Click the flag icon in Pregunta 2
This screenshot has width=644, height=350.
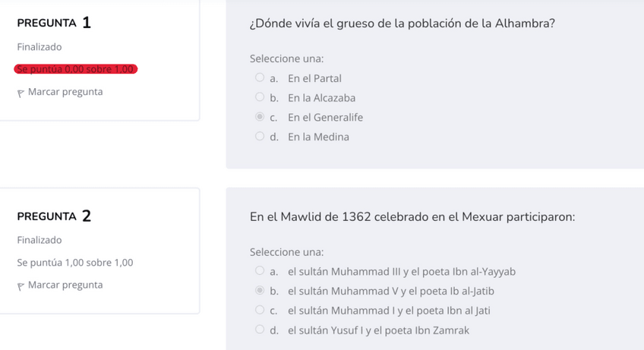(21, 285)
